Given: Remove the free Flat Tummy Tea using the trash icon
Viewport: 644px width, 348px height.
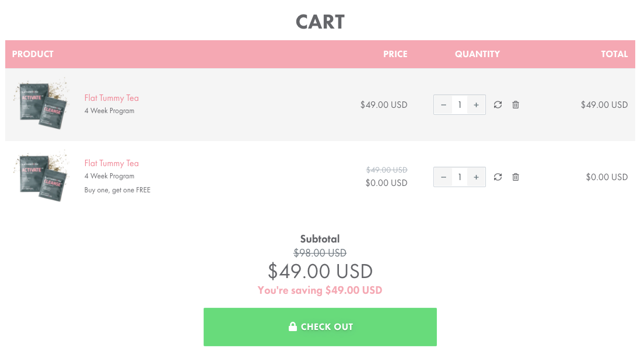Looking at the screenshot, I should pyautogui.click(x=516, y=177).
